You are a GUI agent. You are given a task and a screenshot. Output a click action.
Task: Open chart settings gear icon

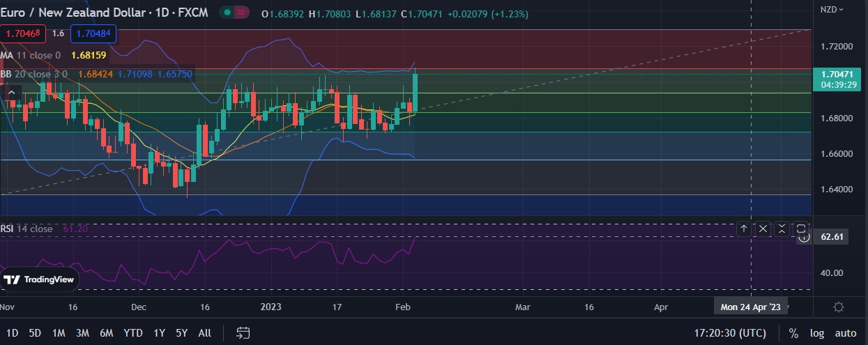tap(839, 307)
